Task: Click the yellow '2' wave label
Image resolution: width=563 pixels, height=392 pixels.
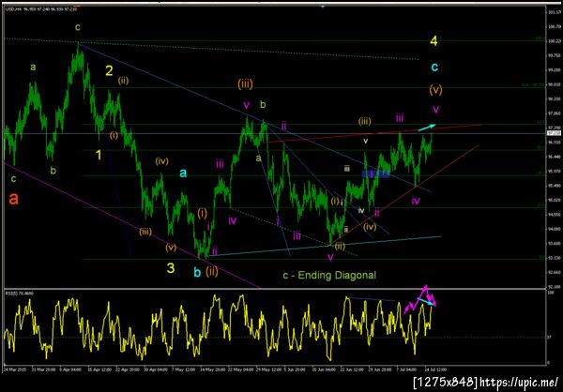Action: point(109,70)
